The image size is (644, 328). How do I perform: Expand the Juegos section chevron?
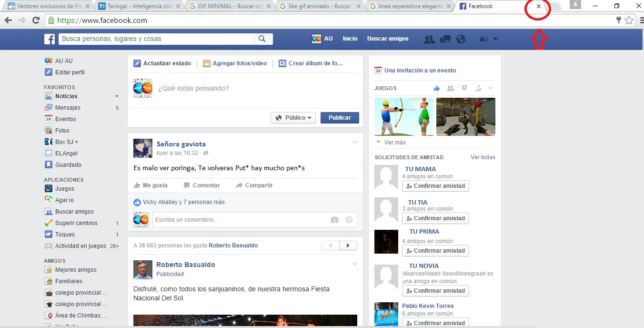tap(491, 88)
